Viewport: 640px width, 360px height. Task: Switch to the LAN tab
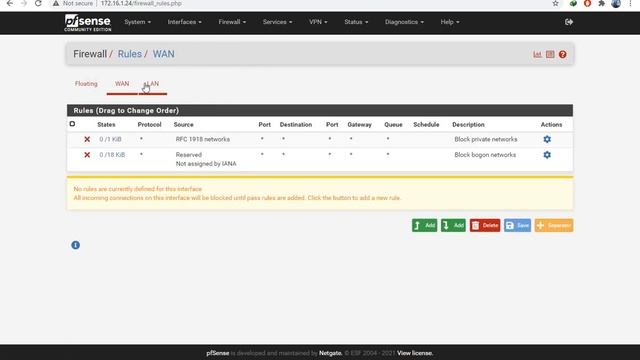tap(153, 84)
